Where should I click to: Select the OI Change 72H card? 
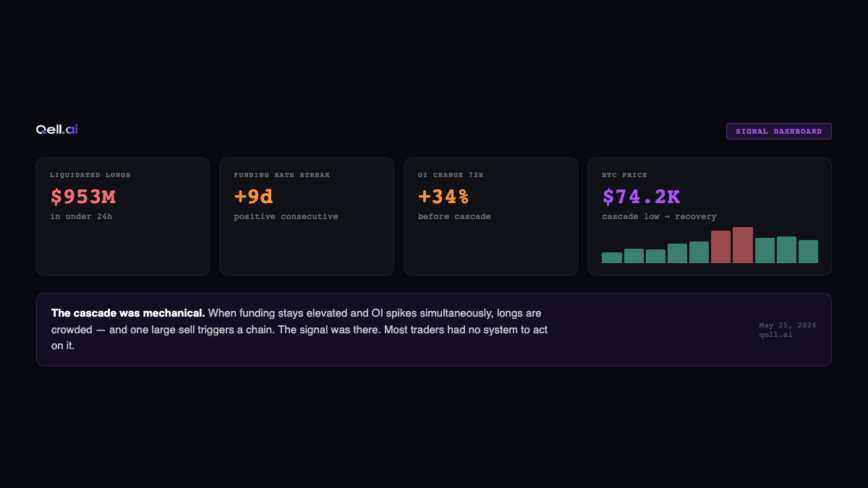click(491, 216)
